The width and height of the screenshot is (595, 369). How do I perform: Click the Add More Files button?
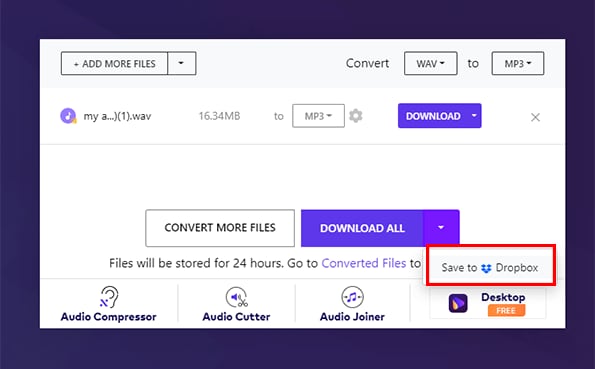pos(114,63)
